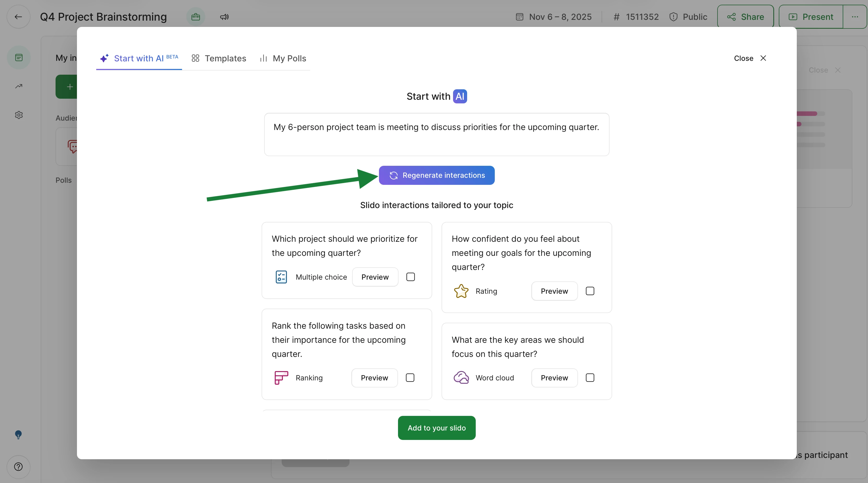The height and width of the screenshot is (483, 868).
Task: Click the megaphone announcement icon
Action: (224, 16)
